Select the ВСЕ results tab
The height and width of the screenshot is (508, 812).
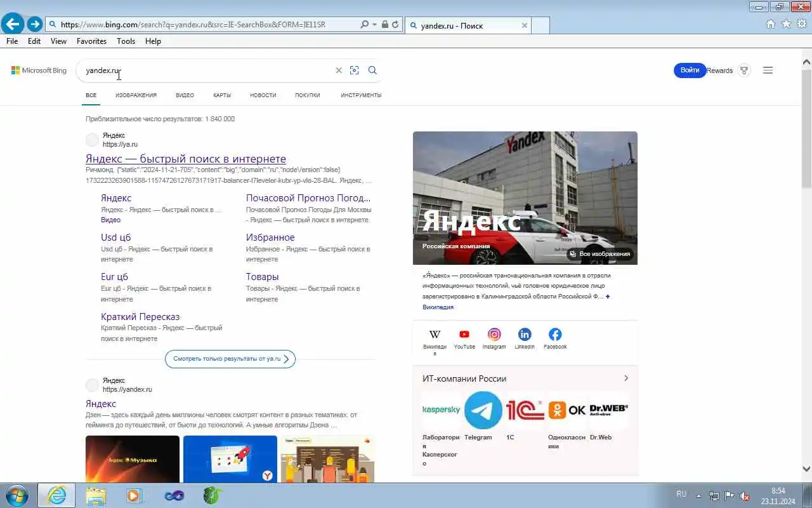[x=91, y=95]
